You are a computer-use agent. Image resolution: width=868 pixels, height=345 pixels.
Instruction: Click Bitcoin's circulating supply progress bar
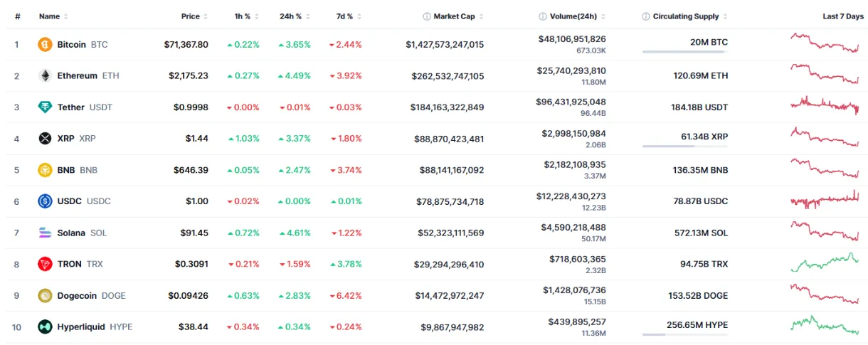coord(684,52)
